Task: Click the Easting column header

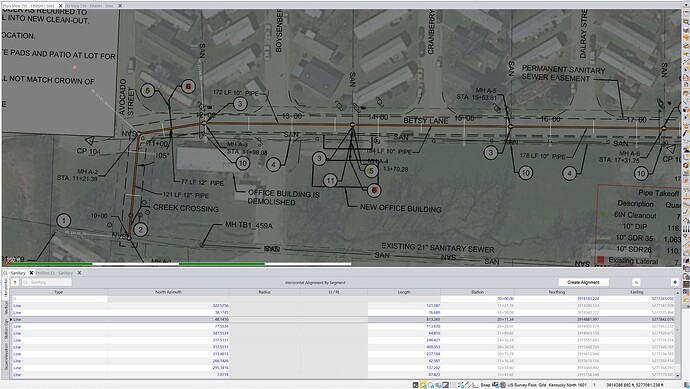Action: tap(637, 292)
